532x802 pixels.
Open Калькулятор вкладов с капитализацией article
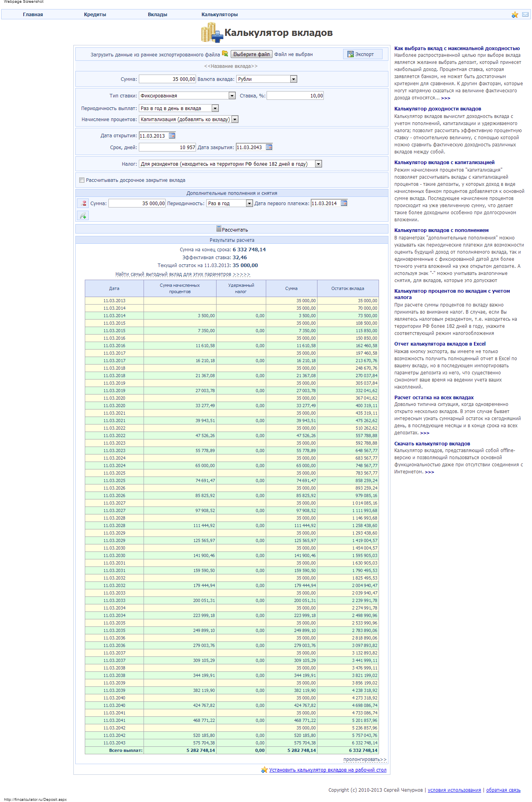pos(444,162)
